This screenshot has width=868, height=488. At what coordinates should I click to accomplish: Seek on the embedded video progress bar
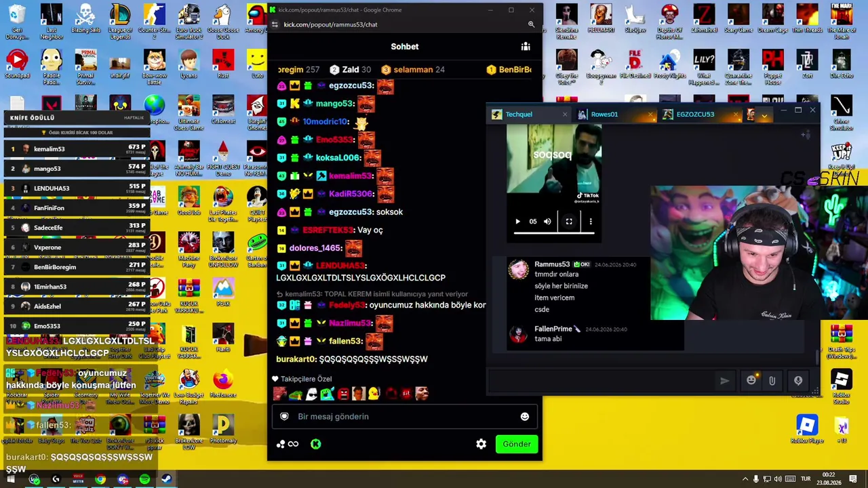coord(553,232)
